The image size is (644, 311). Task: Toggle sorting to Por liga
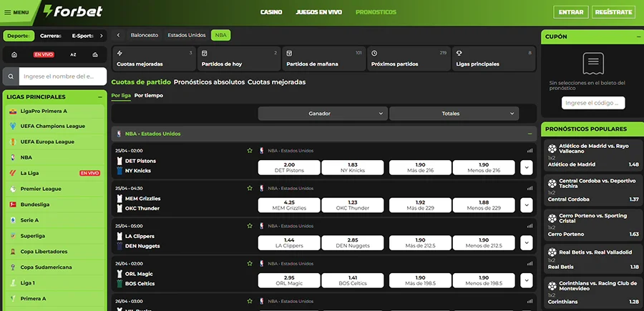121,95
